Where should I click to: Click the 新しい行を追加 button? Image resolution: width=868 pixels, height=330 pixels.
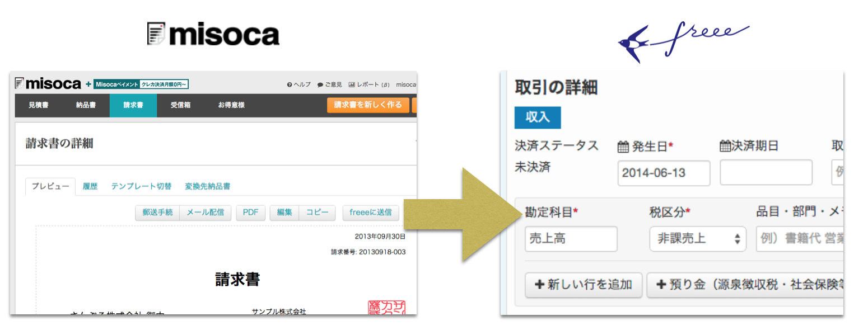[x=584, y=285]
